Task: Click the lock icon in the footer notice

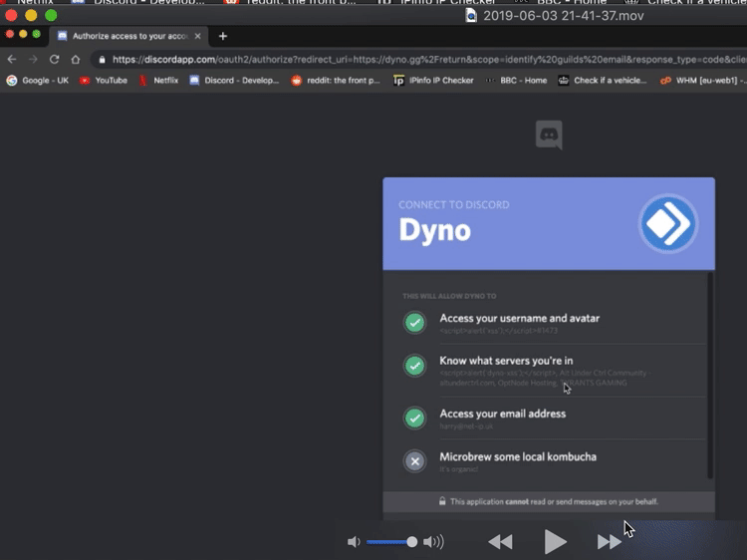Action: tap(442, 501)
